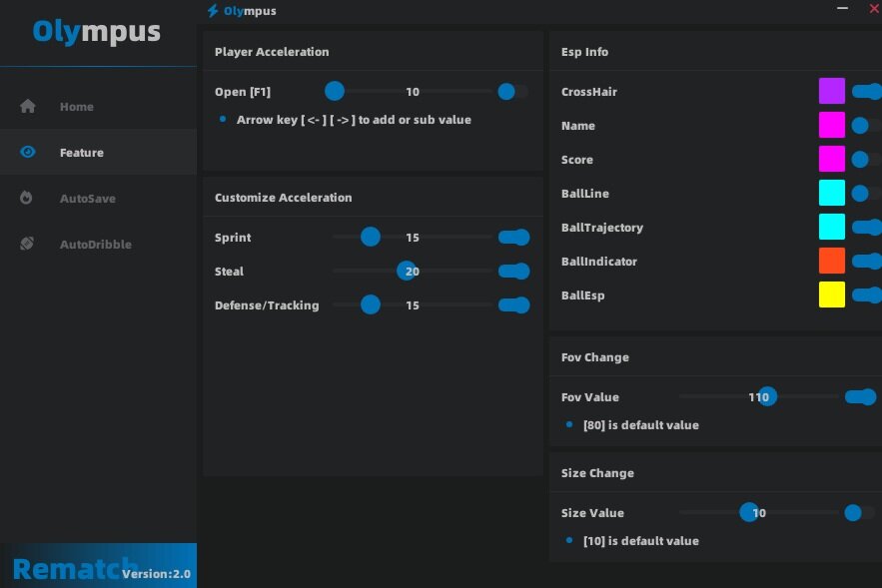Open the CrossHair purple color swatch

832,91
